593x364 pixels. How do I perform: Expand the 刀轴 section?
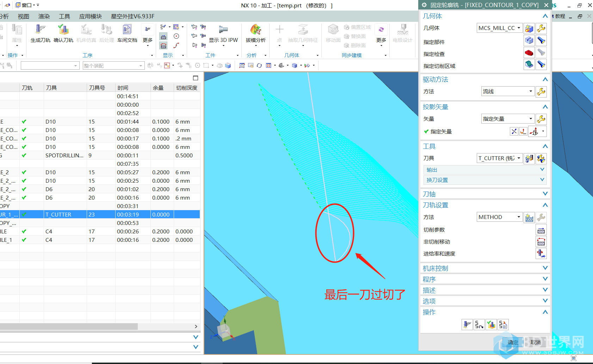pyautogui.click(x=485, y=194)
